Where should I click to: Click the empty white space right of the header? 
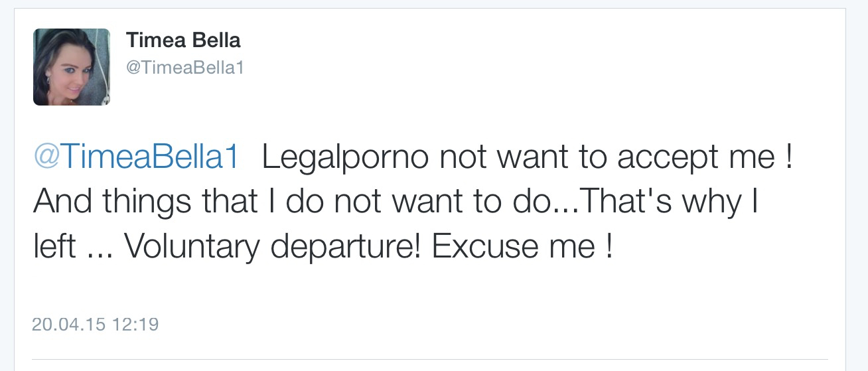click(531, 60)
